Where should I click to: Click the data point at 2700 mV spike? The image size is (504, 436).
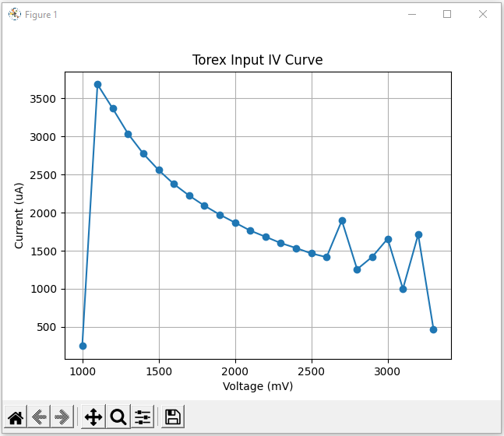point(342,221)
